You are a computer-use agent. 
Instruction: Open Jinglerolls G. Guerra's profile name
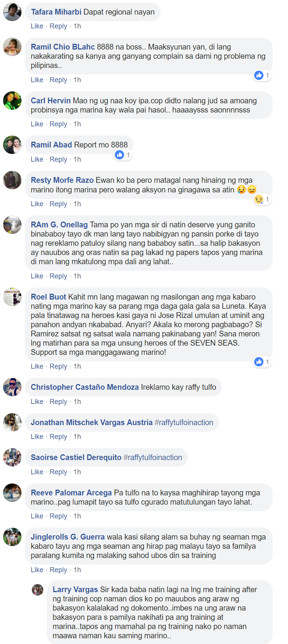pyautogui.click(x=68, y=537)
